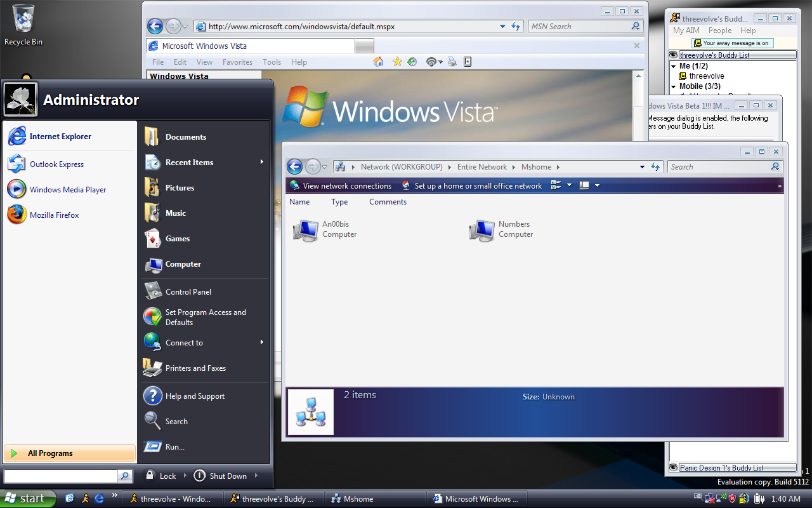
Task: Open My AIM menu in Buddy List
Action: coord(686,30)
